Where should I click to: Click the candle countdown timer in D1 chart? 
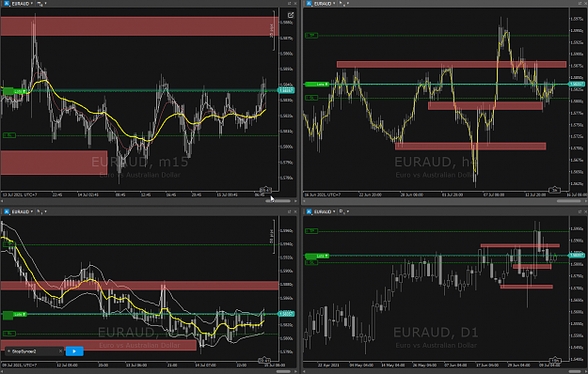pyautogui.click(x=555, y=361)
